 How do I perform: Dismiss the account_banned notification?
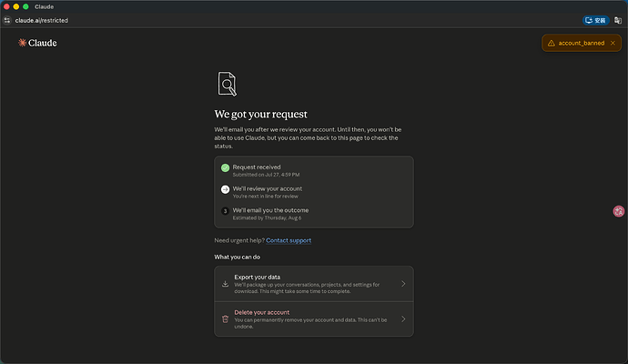613,44
